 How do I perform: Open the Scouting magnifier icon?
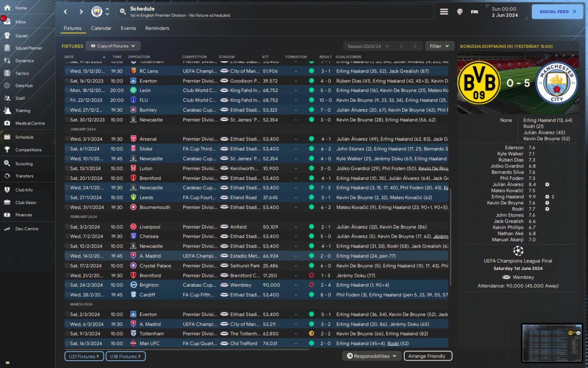tap(7, 163)
